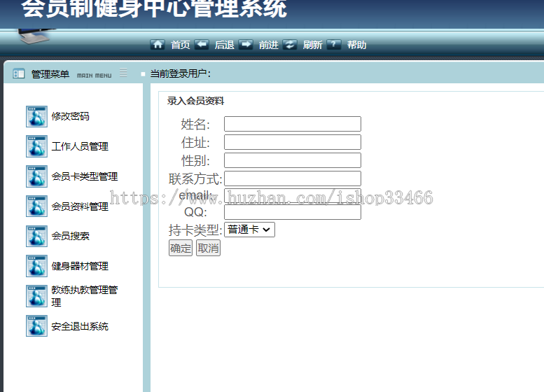
Task: Open 健身器材管理 menu entry
Action: pos(80,266)
